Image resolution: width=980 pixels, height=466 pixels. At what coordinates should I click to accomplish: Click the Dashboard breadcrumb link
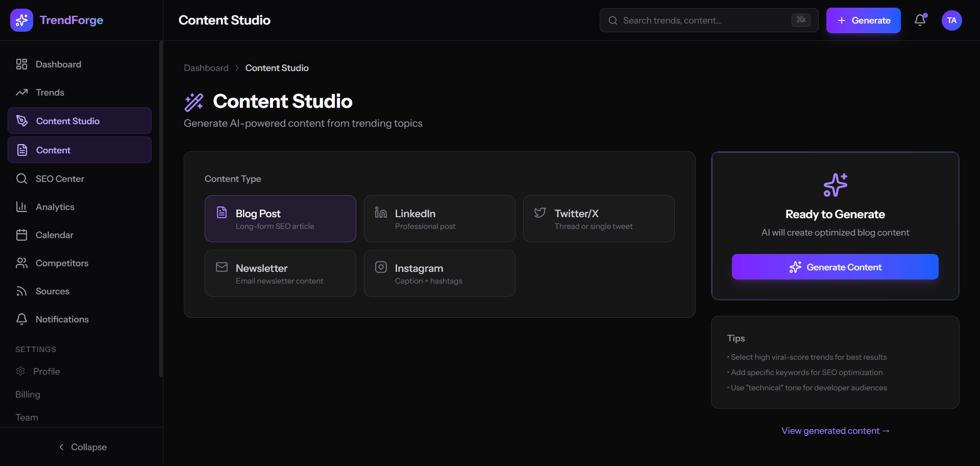click(x=206, y=68)
